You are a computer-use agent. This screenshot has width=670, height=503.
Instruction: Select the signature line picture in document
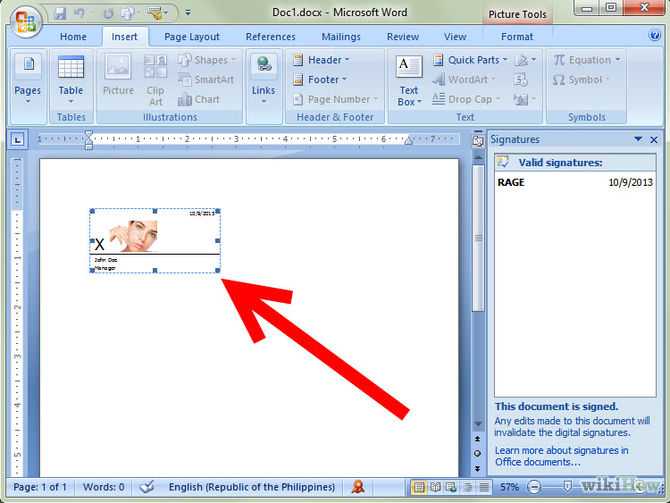pos(155,241)
